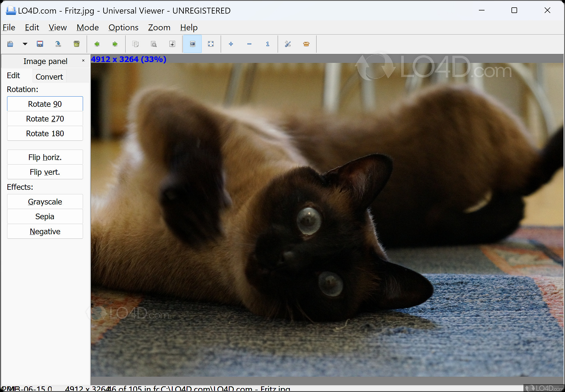
Task: Click the Zoom In plus icon
Action: tap(231, 44)
